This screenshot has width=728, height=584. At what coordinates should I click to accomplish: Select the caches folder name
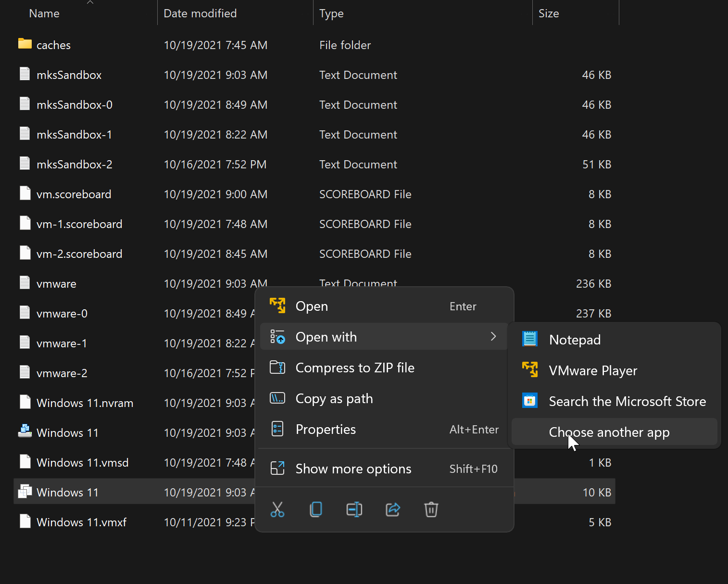(53, 45)
